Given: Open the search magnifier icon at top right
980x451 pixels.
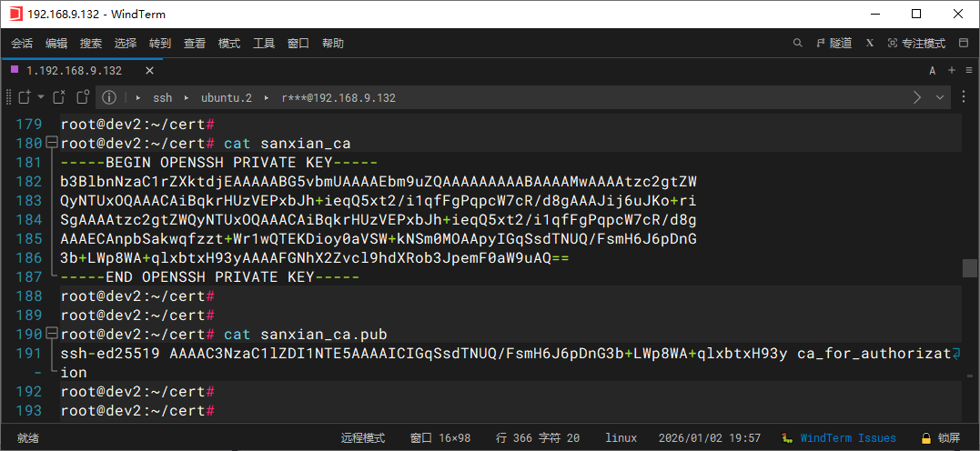Looking at the screenshot, I should point(798,43).
